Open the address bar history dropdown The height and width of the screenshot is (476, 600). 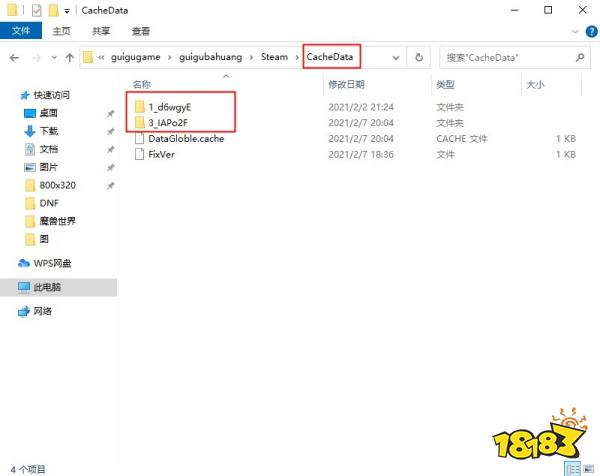(x=396, y=58)
